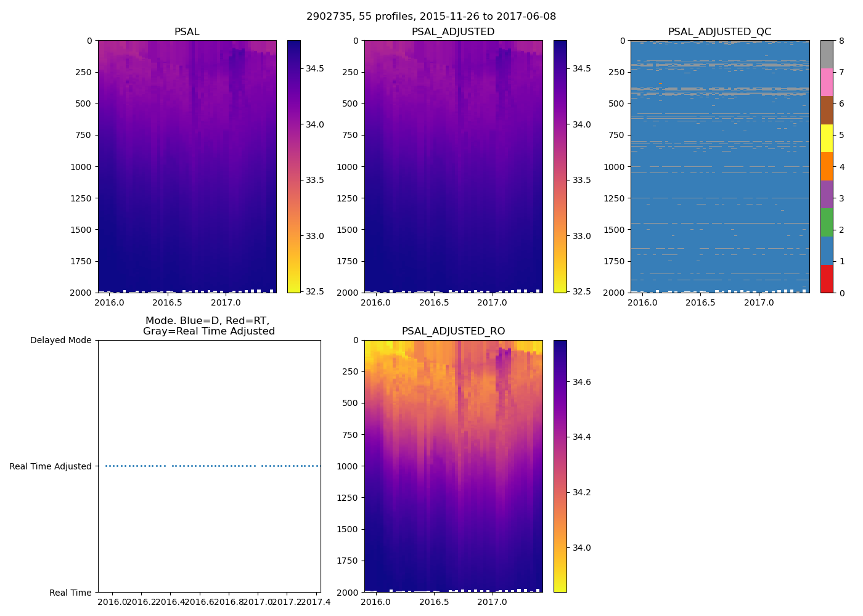
Task: Click the colorbar beside the PSAL plot
Action: [294, 166]
